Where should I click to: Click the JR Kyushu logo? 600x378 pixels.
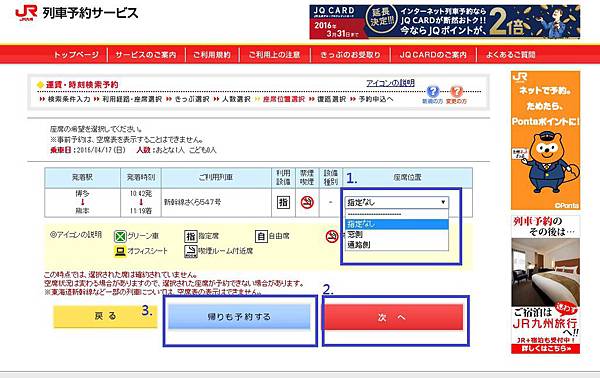click(26, 13)
